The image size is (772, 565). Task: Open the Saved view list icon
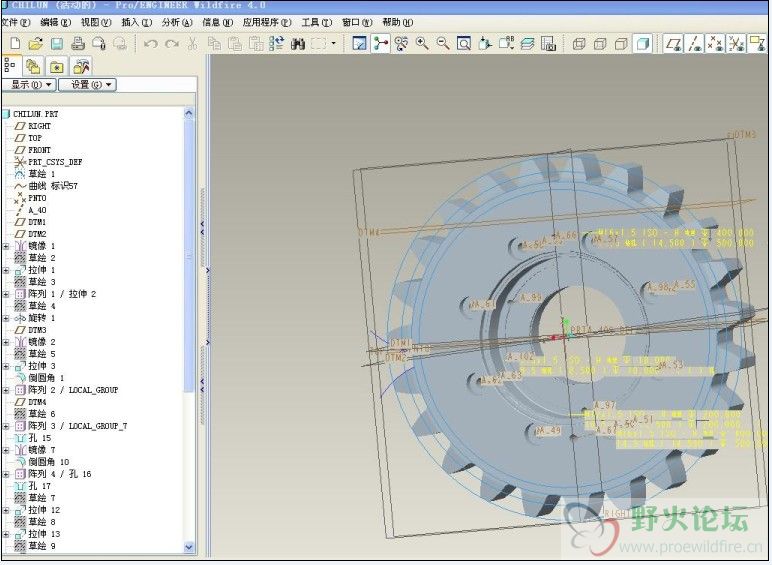(506, 43)
